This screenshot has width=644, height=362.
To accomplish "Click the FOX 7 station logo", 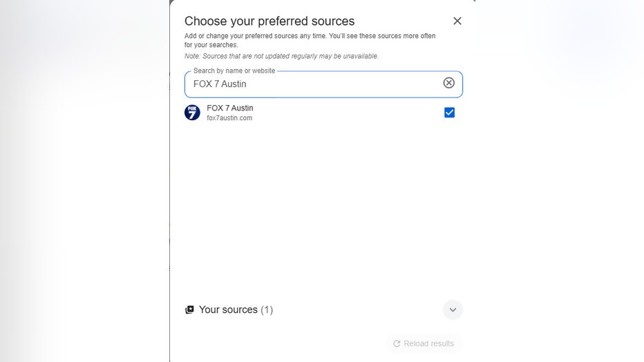I will coord(192,113).
